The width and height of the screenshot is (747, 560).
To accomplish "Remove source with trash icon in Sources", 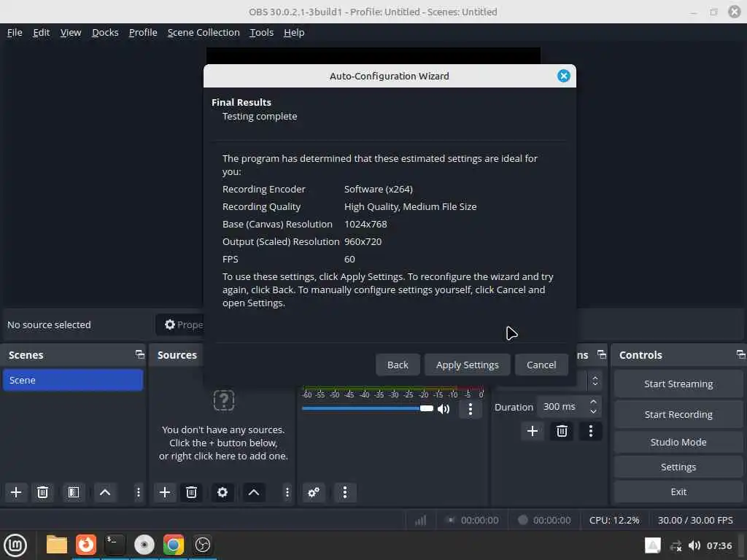I will (x=191, y=492).
